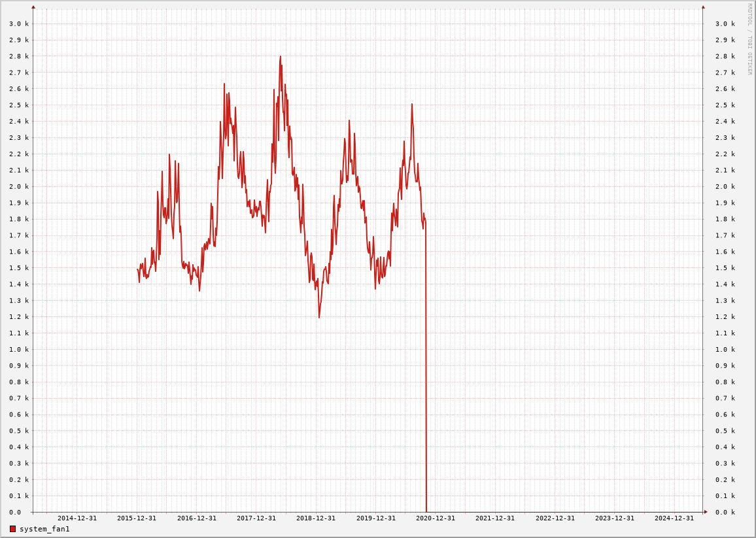Pick the 2017-12-31 date marker
The image size is (756, 538).
256,518
